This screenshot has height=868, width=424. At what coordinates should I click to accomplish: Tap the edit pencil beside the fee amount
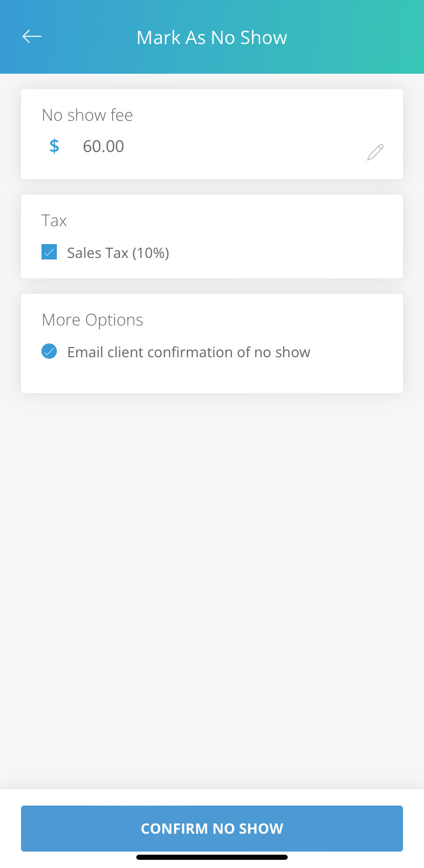tap(375, 152)
